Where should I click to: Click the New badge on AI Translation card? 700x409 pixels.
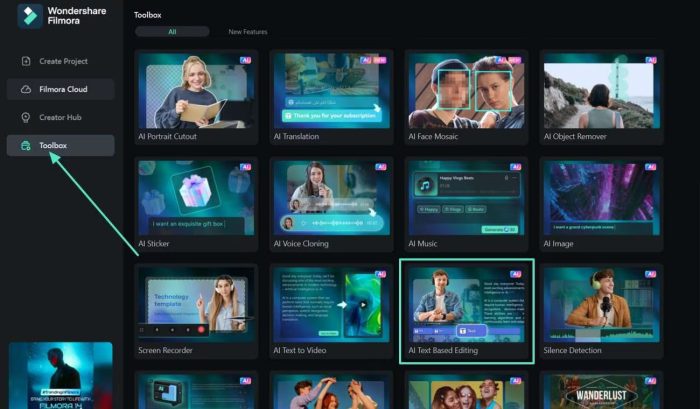click(x=380, y=60)
